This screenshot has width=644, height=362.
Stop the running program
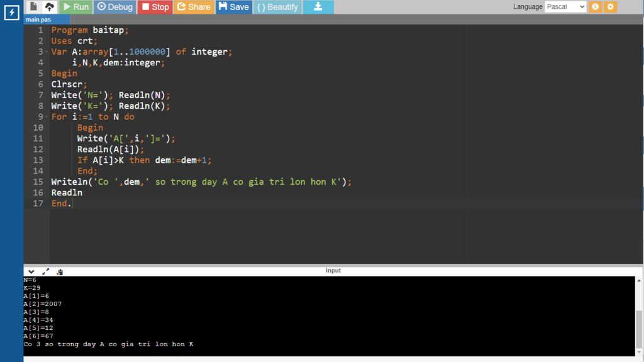coord(155,6)
